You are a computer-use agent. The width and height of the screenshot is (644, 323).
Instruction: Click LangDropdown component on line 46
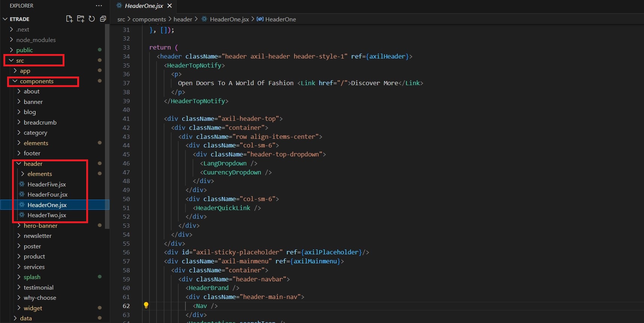(x=225, y=163)
